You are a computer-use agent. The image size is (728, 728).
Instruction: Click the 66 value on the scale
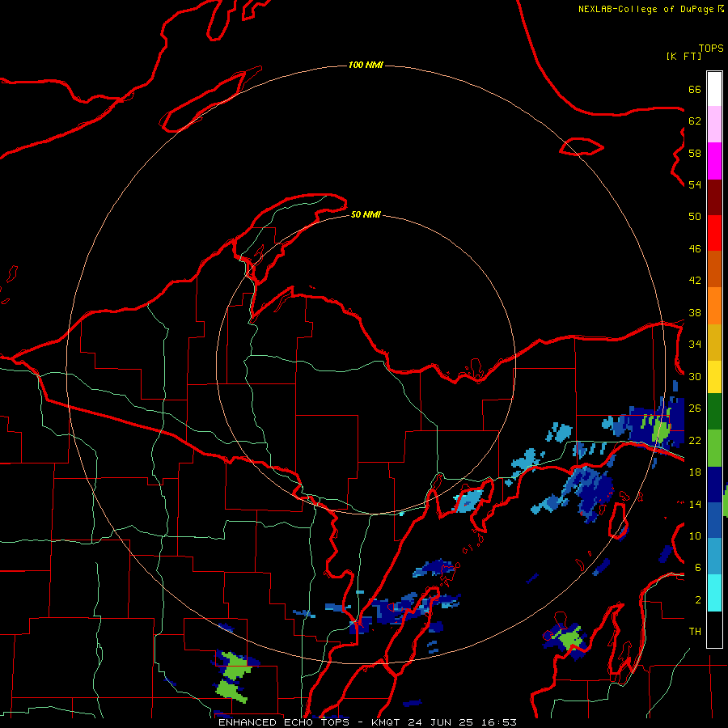(x=695, y=89)
